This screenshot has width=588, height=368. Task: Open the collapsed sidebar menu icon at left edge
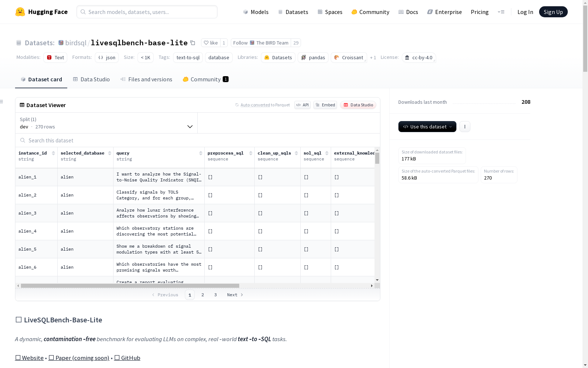[2, 102]
